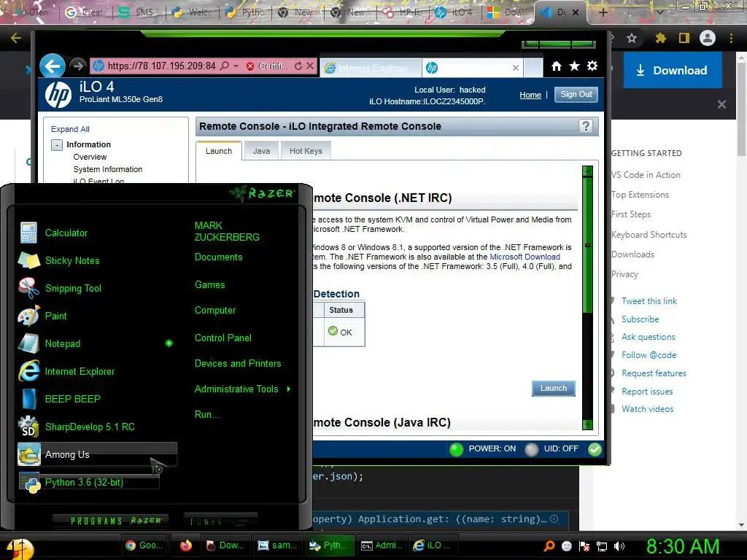
Task: Open the address bar dropdown arrow
Action: click(236, 66)
